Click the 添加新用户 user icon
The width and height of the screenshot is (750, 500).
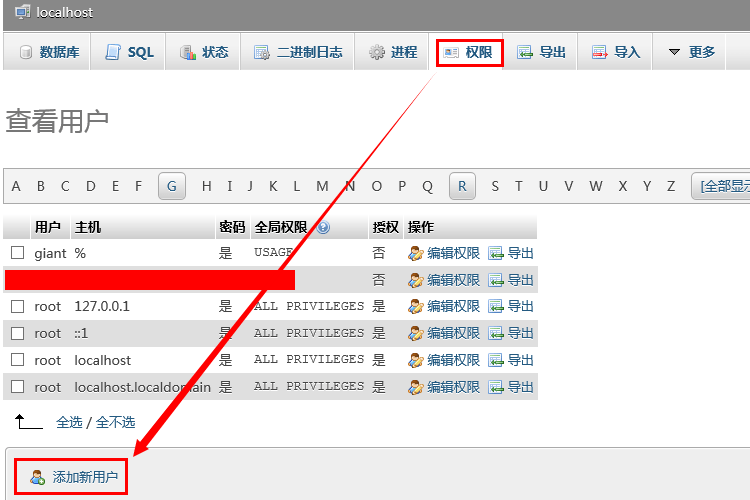[x=38, y=478]
